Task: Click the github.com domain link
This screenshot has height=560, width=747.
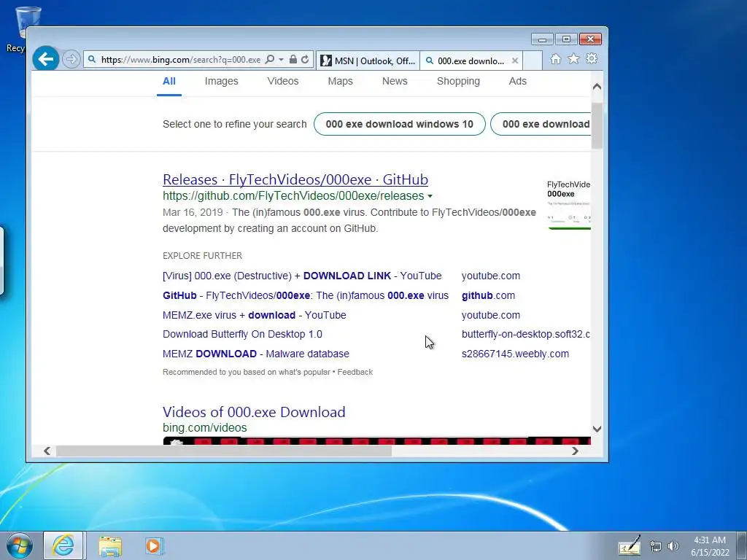Action: tap(488, 295)
